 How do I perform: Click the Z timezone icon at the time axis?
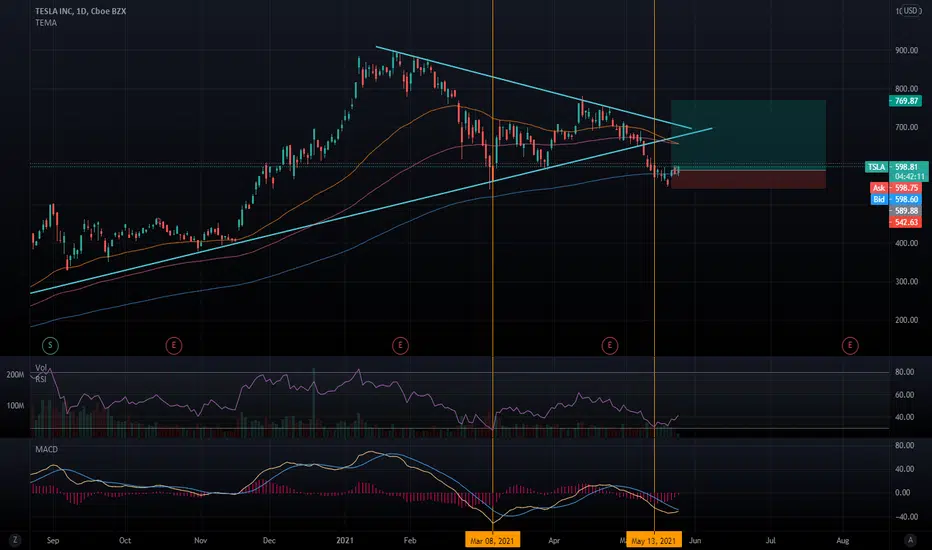(x=15, y=540)
